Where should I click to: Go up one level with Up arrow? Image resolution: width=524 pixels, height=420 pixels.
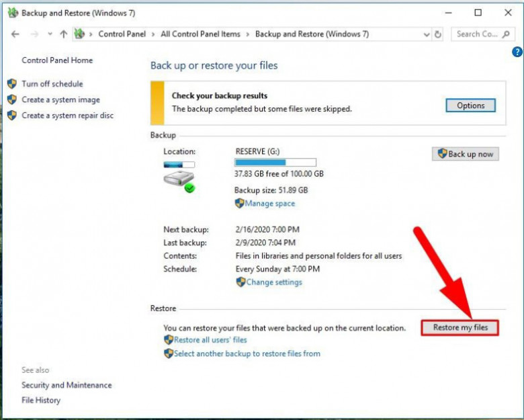[64, 34]
